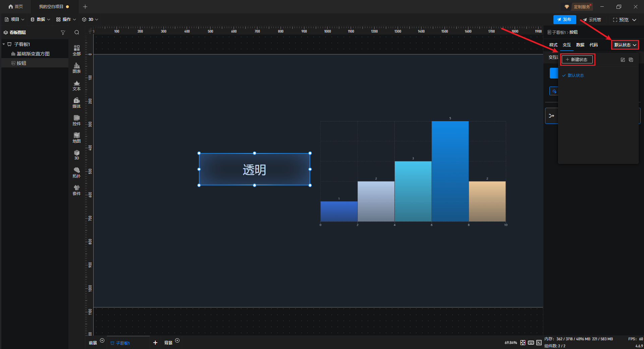Select the checked 默认状态 state option
This screenshot has height=349, width=644.
coord(576,76)
